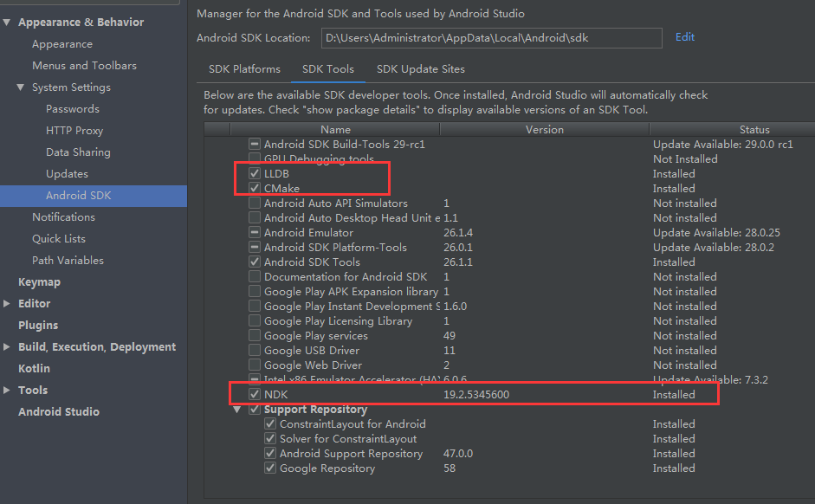
Task: Switch to the SDK Platforms tab
Action: pos(243,68)
